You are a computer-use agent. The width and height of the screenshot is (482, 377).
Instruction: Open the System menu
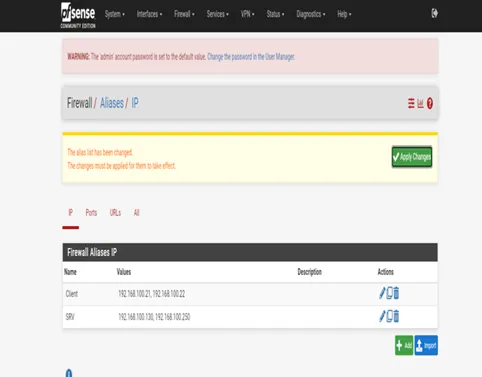coord(115,14)
